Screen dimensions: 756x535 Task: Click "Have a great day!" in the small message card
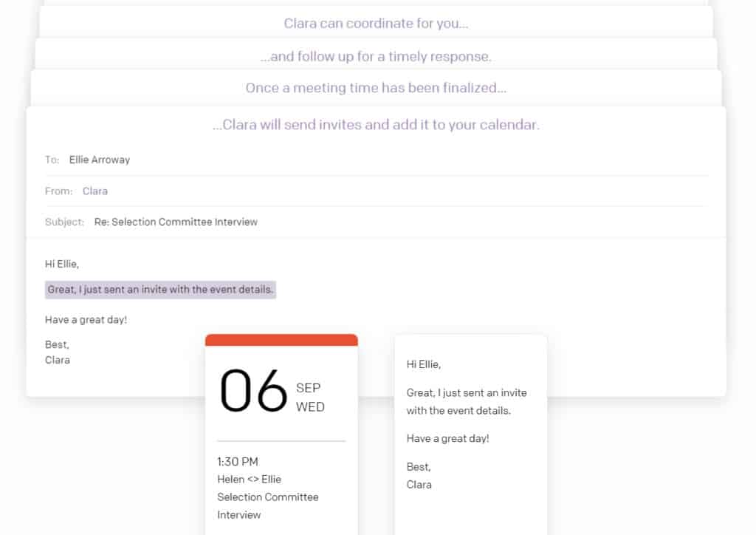click(x=447, y=438)
